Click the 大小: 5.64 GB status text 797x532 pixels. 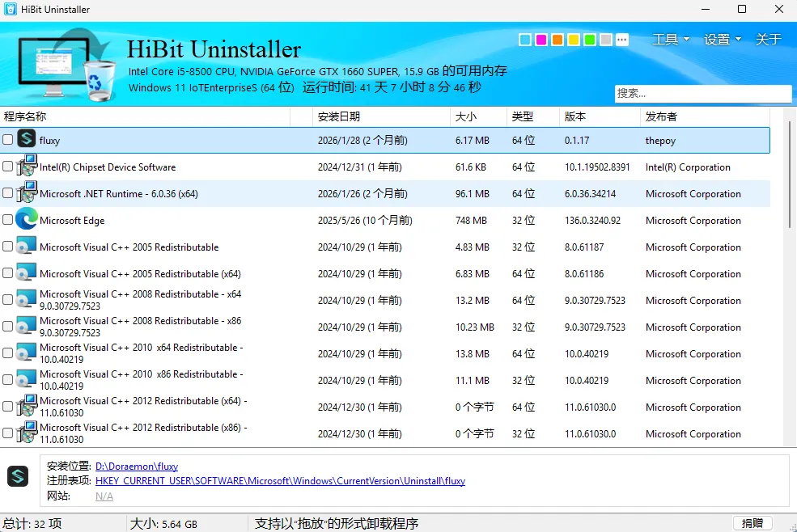click(x=163, y=523)
